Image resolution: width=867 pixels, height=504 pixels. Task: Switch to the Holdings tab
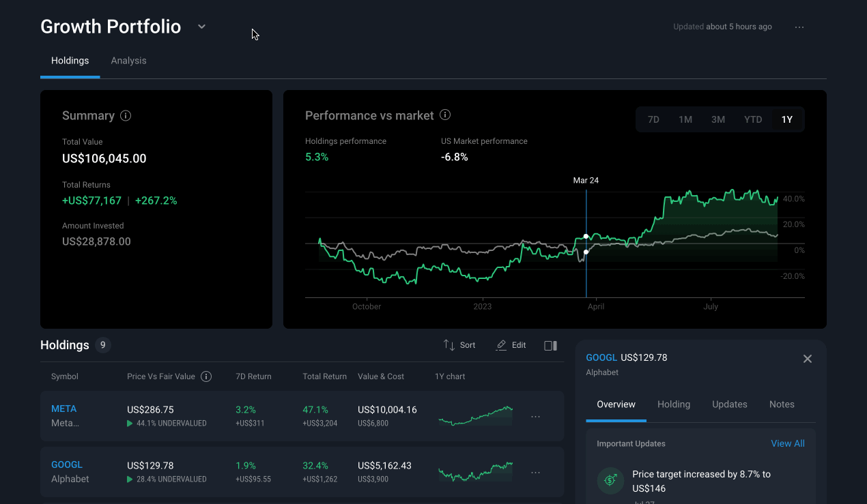70,61
